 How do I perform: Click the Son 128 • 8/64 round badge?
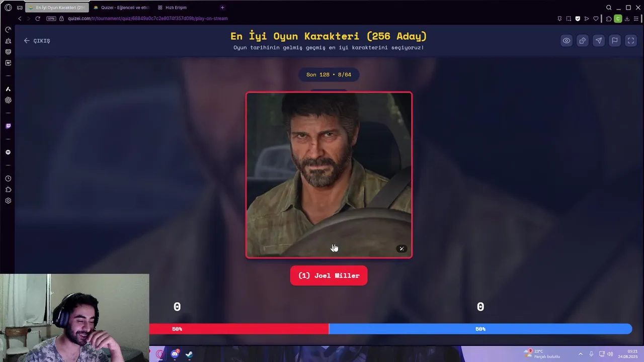[329, 74]
